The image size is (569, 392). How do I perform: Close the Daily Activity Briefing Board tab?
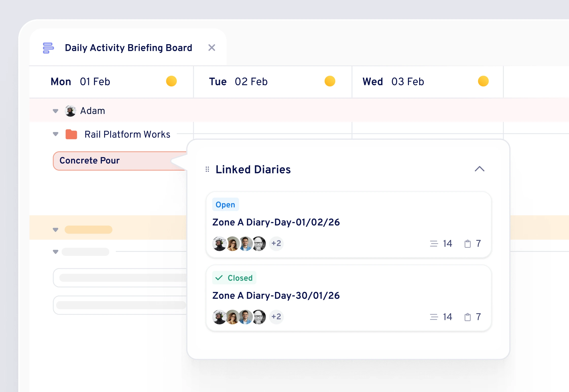tap(212, 48)
